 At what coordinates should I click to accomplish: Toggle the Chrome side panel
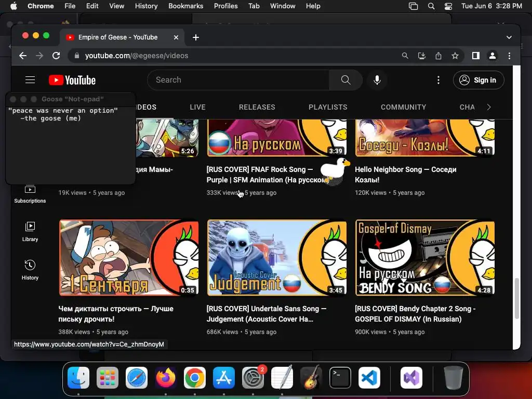point(476,56)
